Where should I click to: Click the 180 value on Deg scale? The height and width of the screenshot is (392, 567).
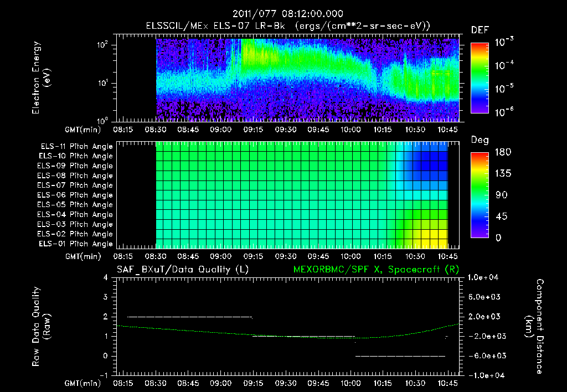tap(503, 152)
